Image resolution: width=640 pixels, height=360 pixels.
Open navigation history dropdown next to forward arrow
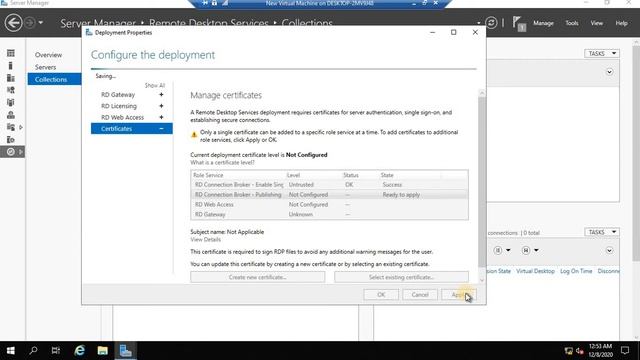pos(40,22)
